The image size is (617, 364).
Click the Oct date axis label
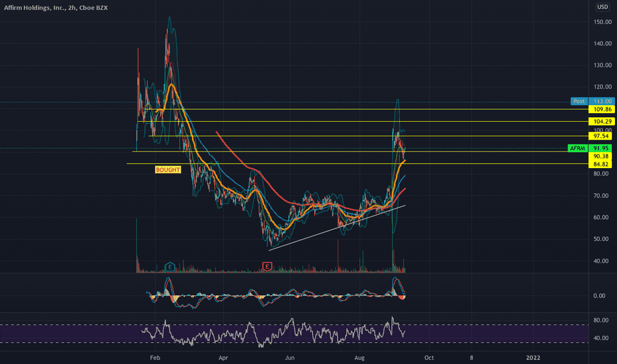coord(429,357)
